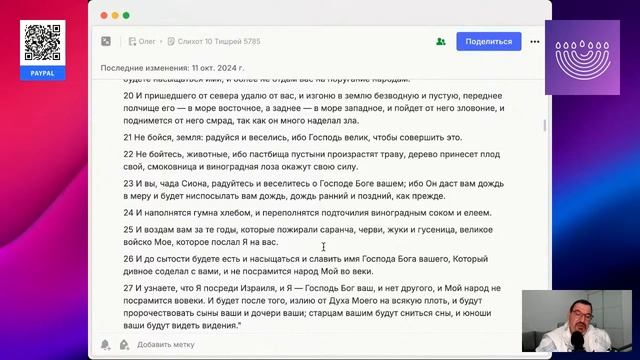Click the tag icon at bottom

coord(124,344)
